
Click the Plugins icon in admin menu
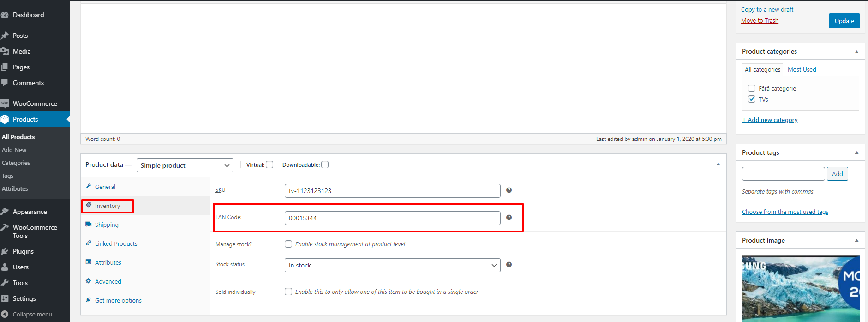click(5, 251)
